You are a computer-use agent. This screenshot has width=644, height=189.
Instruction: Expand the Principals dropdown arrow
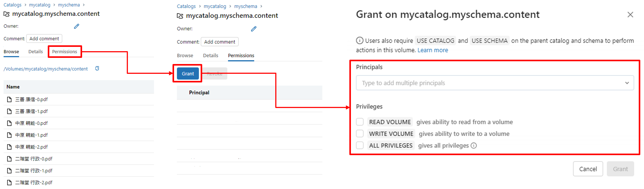pyautogui.click(x=627, y=83)
